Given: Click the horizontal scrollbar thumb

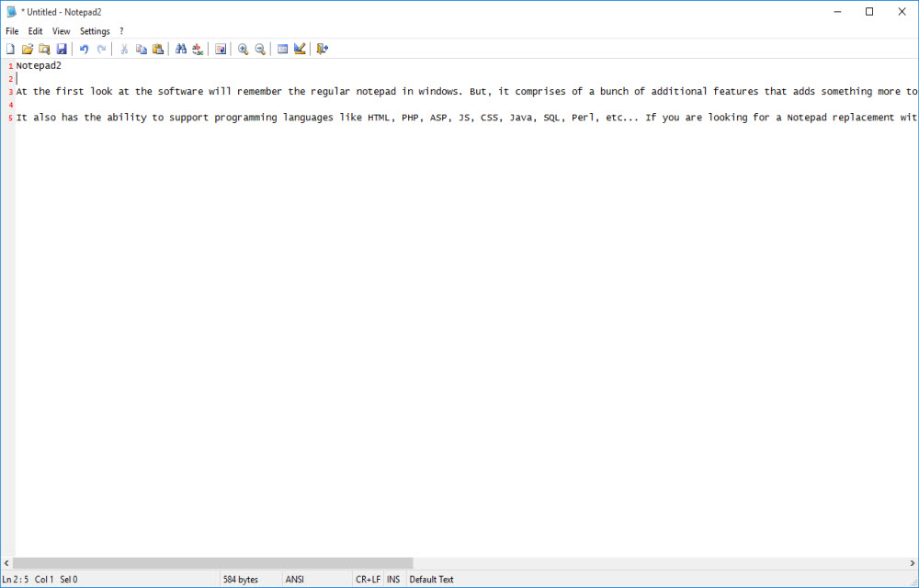Looking at the screenshot, I should (213, 563).
